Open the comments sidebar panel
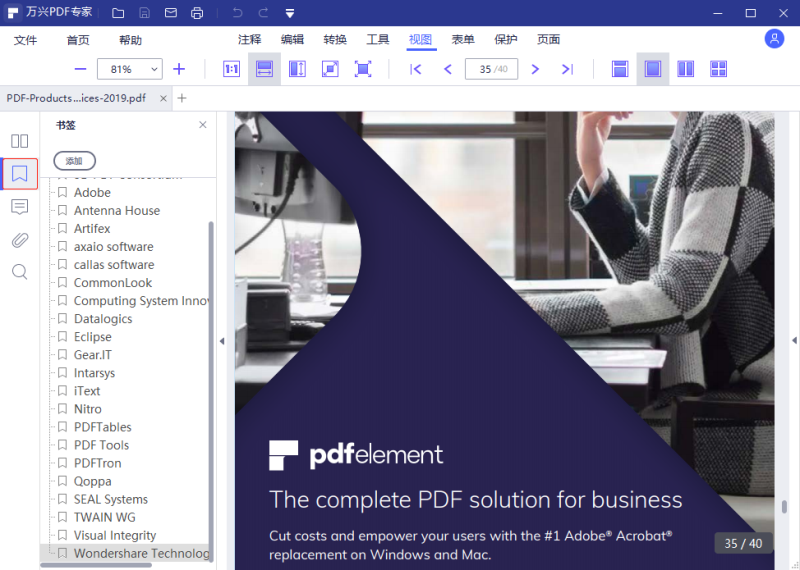800x570 pixels. pyautogui.click(x=19, y=207)
